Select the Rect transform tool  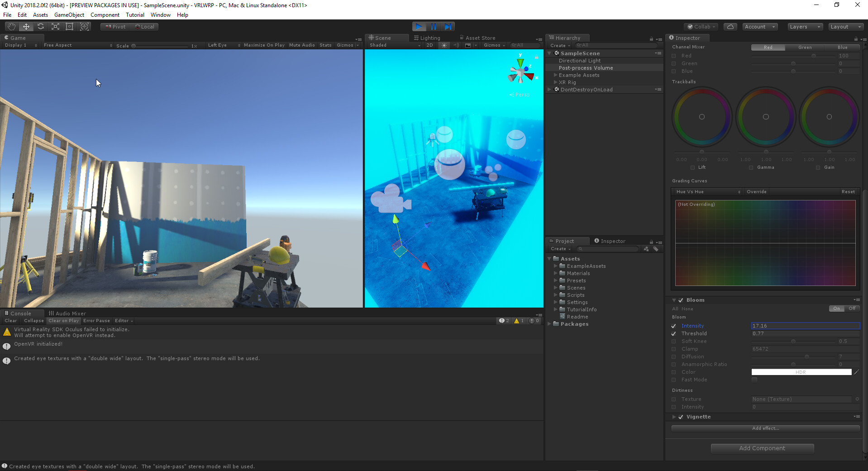tap(69, 26)
